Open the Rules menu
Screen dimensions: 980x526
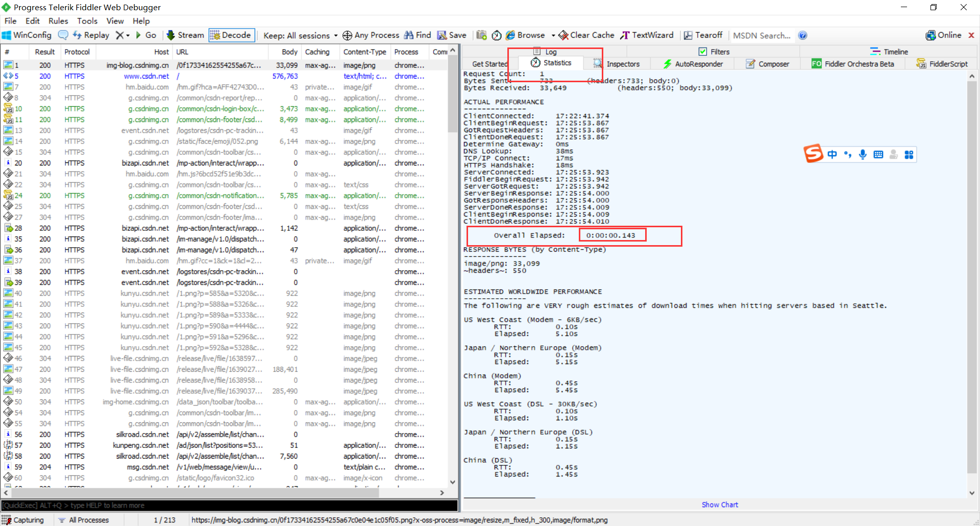(58, 21)
